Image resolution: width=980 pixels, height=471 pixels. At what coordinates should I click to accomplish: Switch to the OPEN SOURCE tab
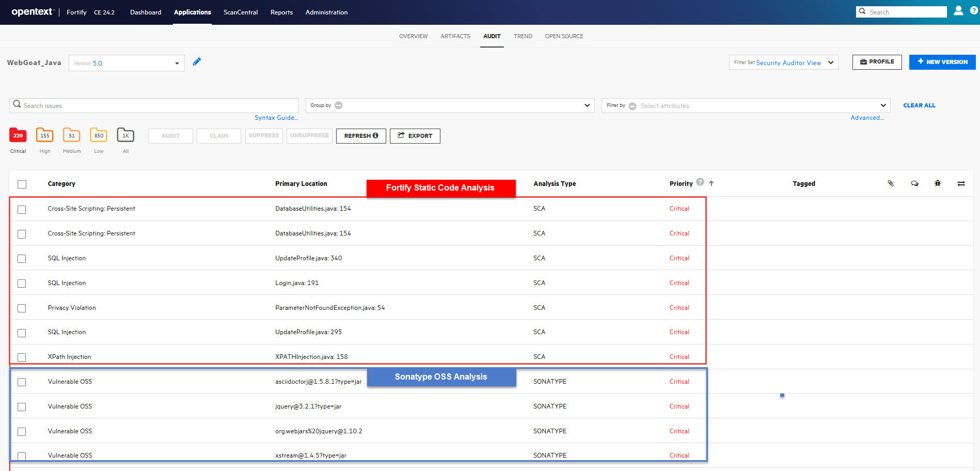point(564,36)
